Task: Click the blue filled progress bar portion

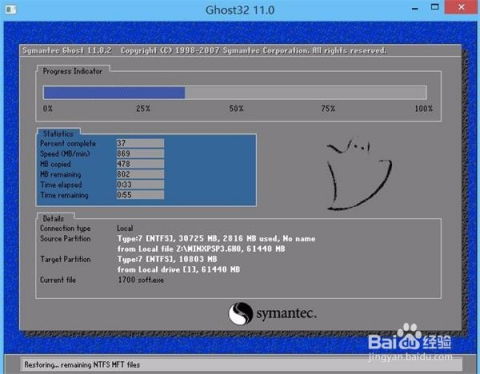Action: click(114, 93)
